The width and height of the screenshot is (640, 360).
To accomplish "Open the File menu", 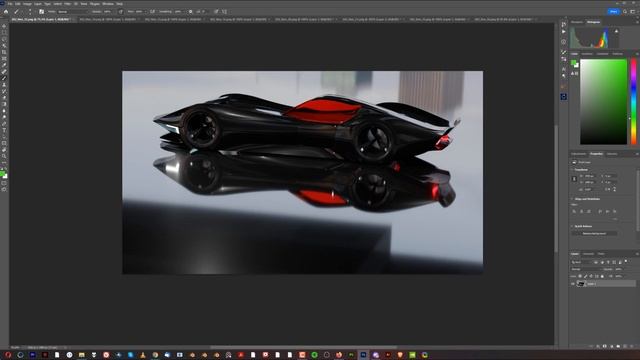I will click(10, 4).
